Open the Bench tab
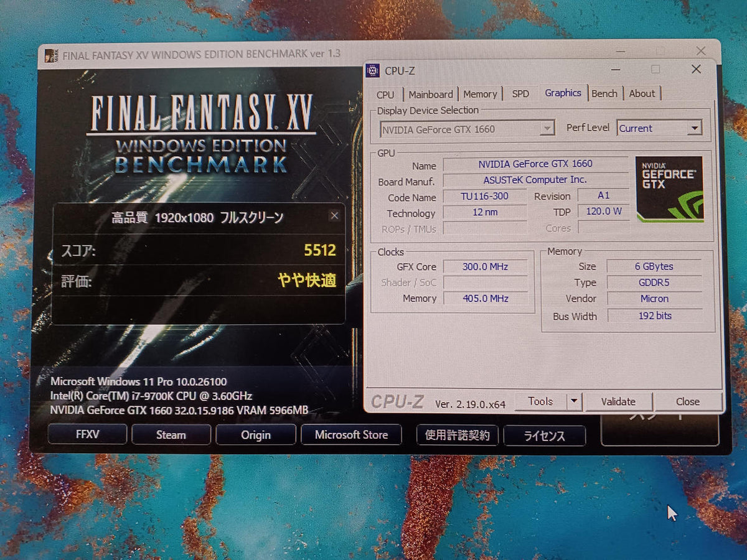This screenshot has width=747, height=560. coord(604,94)
